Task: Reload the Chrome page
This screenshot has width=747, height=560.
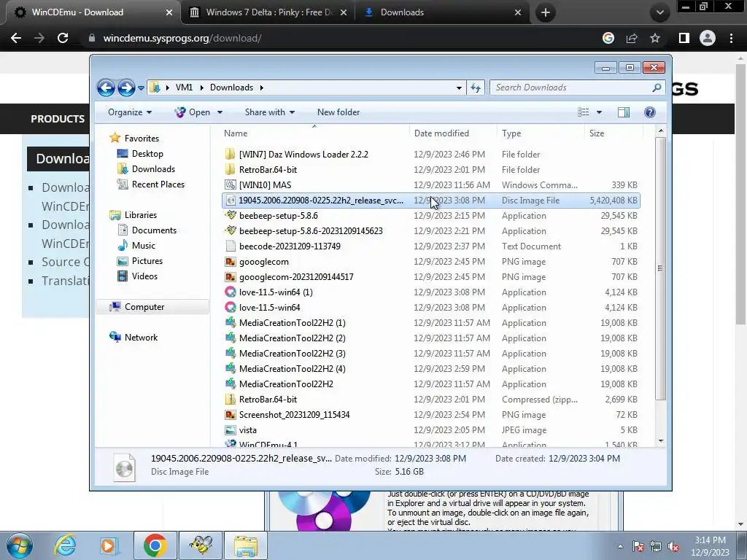Action: tap(63, 38)
